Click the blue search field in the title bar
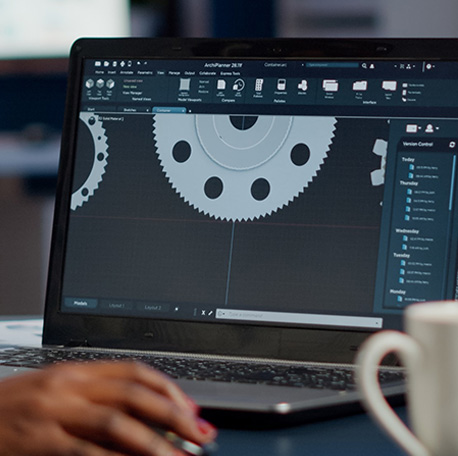 click(332, 65)
